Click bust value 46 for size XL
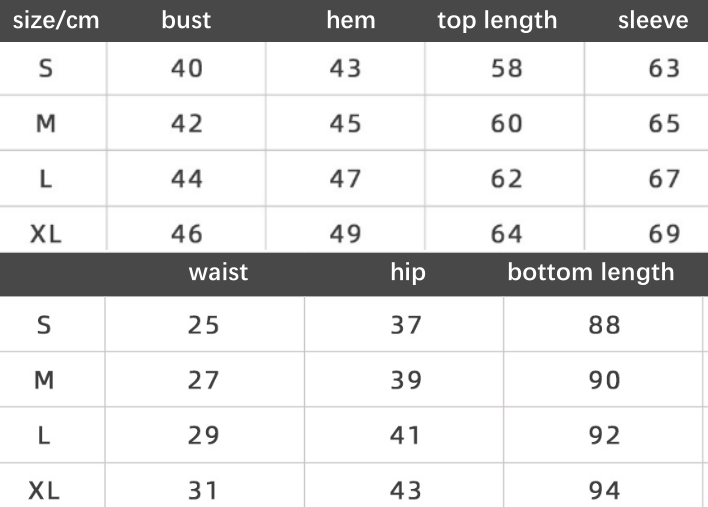 pyautogui.click(x=186, y=234)
